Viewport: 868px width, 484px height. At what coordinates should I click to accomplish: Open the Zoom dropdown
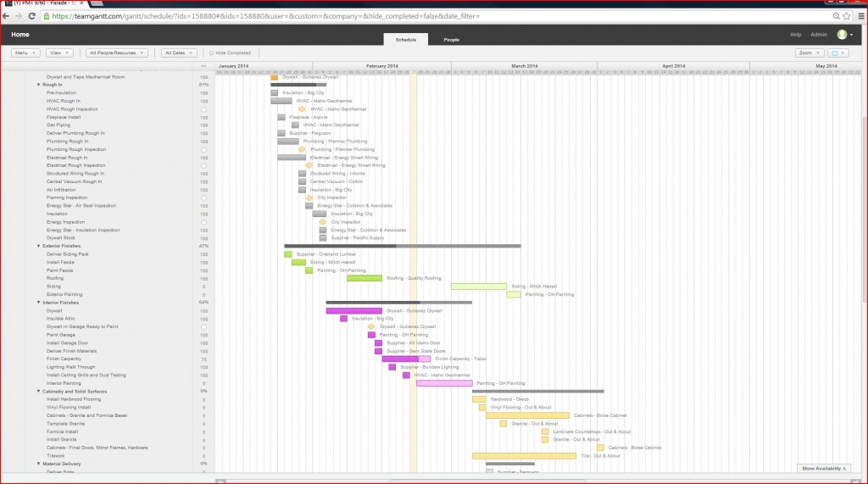click(x=810, y=53)
